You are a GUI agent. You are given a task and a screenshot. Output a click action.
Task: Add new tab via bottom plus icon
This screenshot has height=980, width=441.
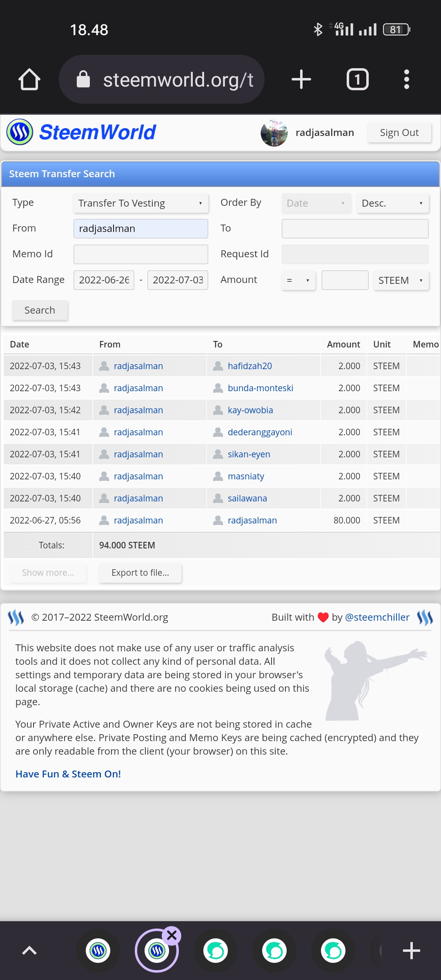(412, 951)
